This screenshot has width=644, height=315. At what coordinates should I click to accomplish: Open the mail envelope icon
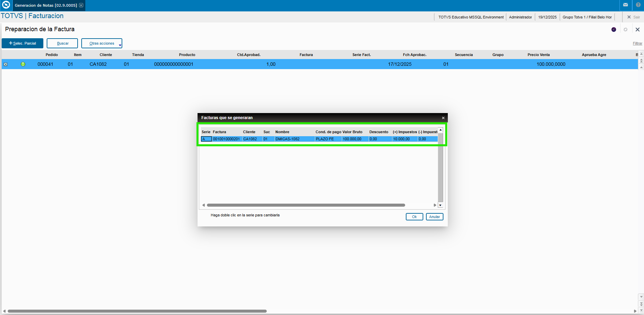click(626, 5)
